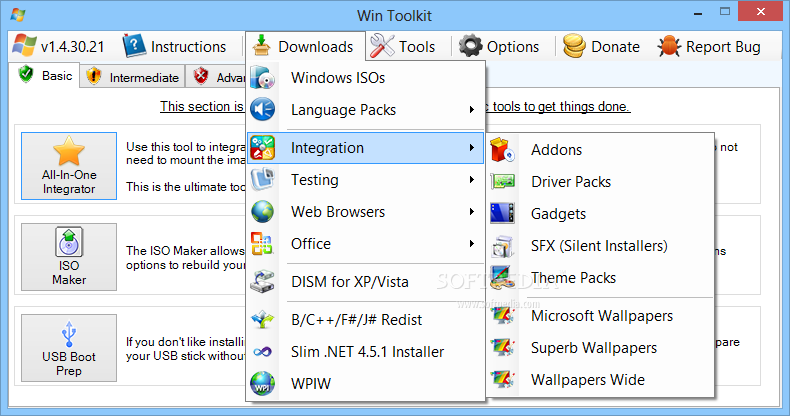Close the Win Toolkit window
The image size is (790, 416).
coord(760,11)
